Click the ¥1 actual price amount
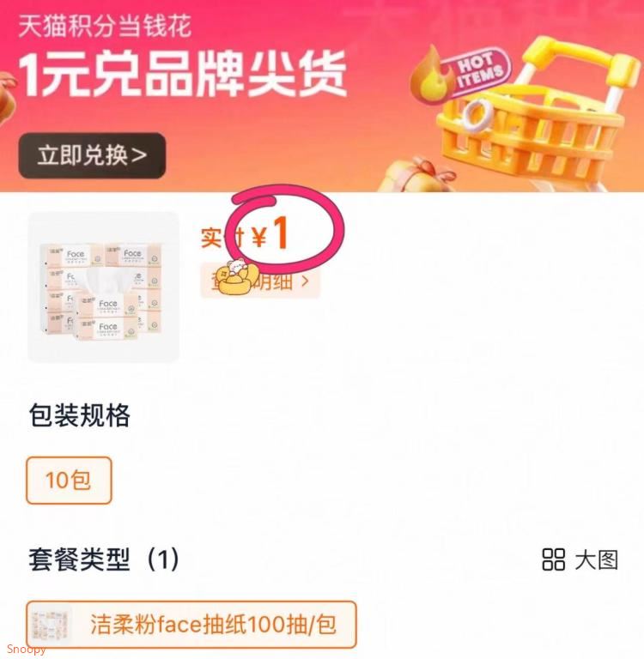Screen dimensions: 644x659 (x=270, y=233)
